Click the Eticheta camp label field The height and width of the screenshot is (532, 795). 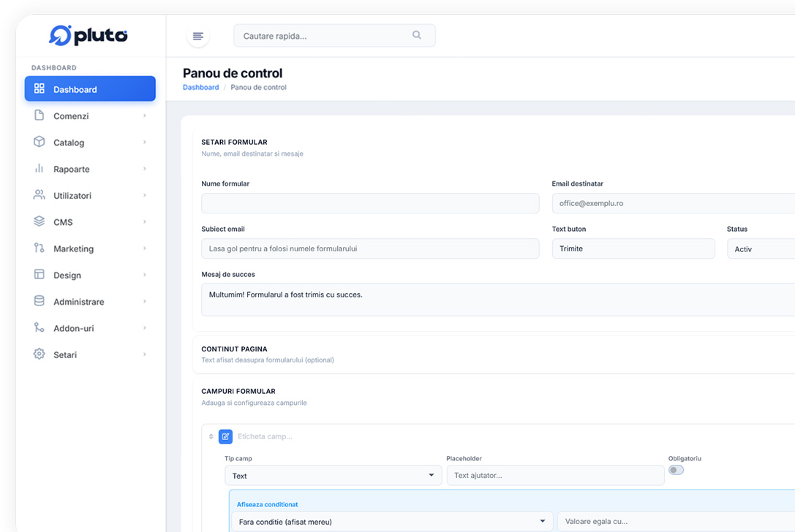point(265,436)
